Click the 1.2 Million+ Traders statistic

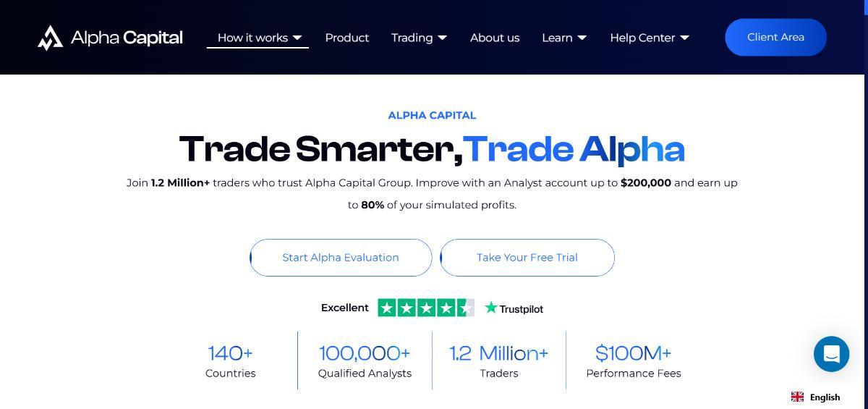point(499,361)
